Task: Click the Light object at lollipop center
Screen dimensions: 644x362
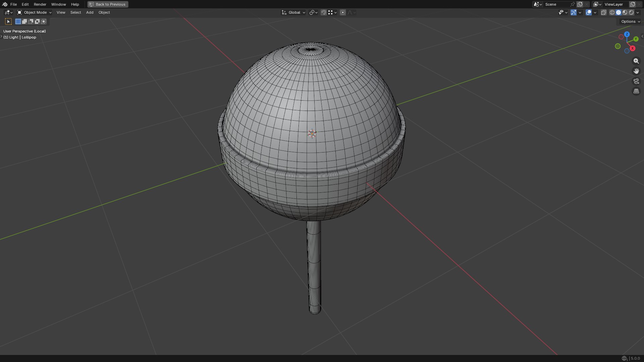Action: point(312,133)
